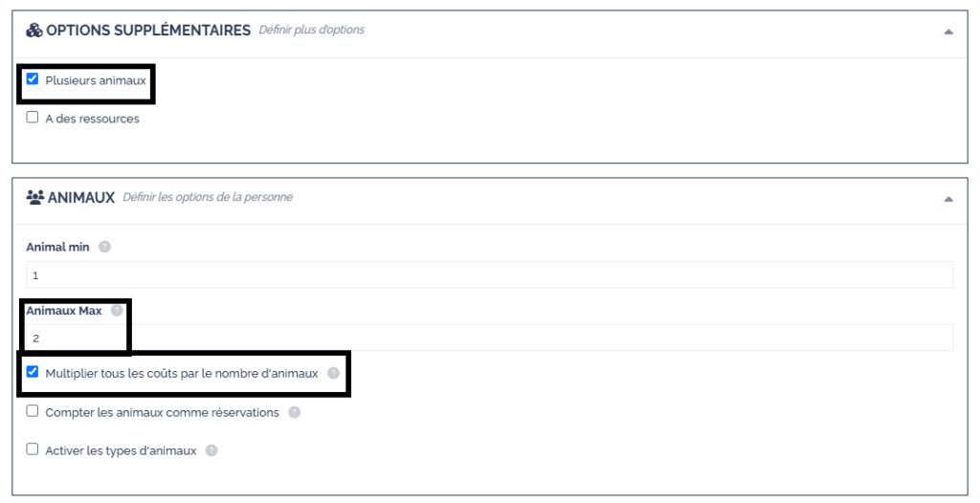This screenshot has height=503, width=980.
Task: Click help icon beside Activer les types d'animaux
Action: (x=212, y=450)
